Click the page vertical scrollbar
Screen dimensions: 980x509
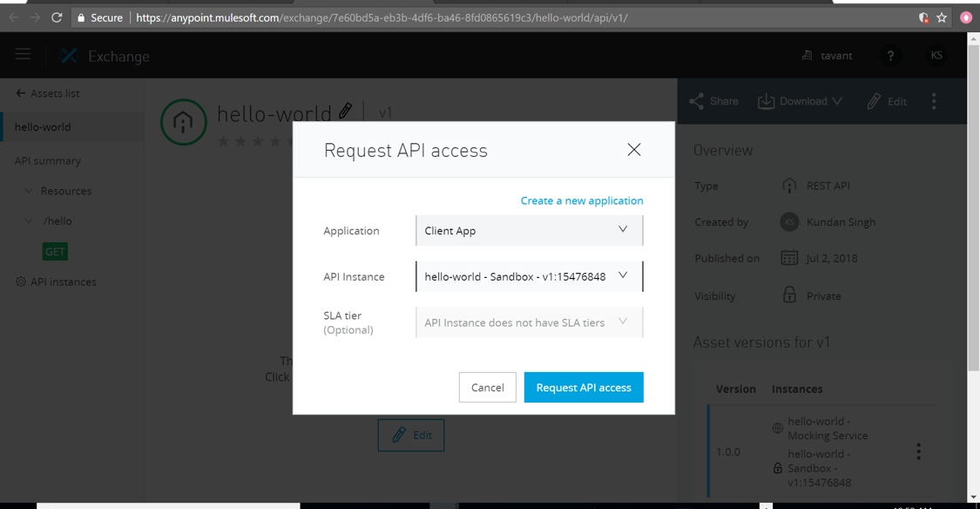coord(973,207)
